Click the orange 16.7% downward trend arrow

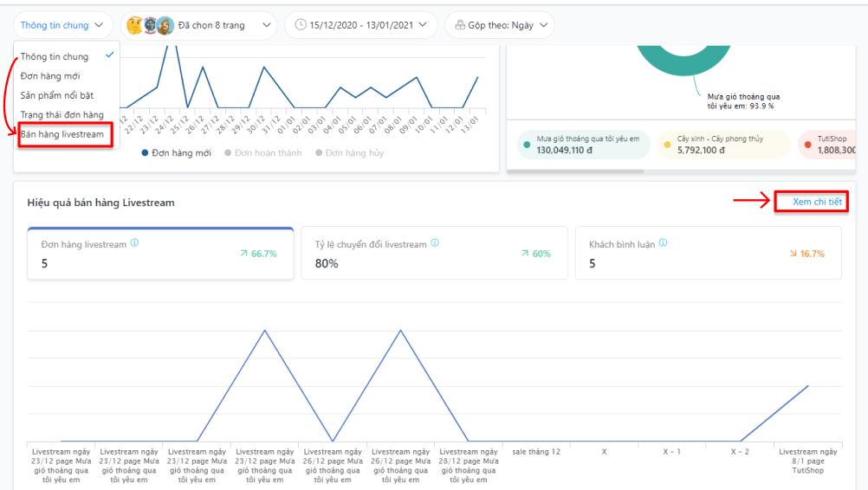pos(792,254)
